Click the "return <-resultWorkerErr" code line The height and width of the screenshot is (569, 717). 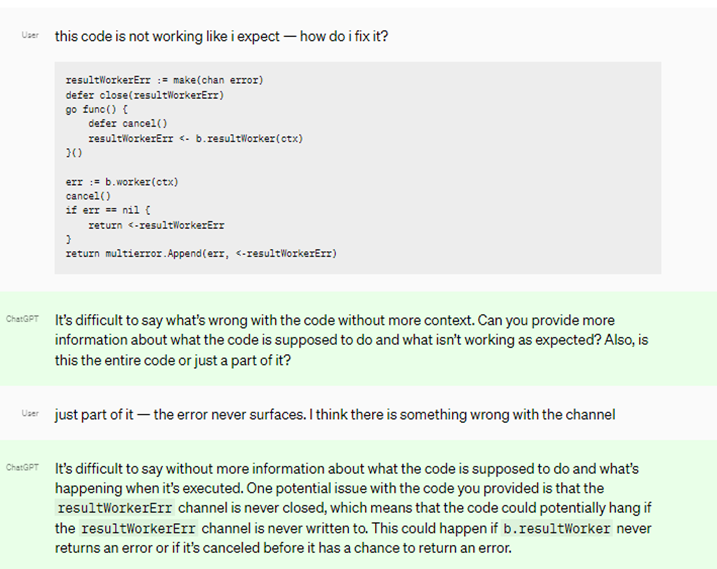coord(156,226)
